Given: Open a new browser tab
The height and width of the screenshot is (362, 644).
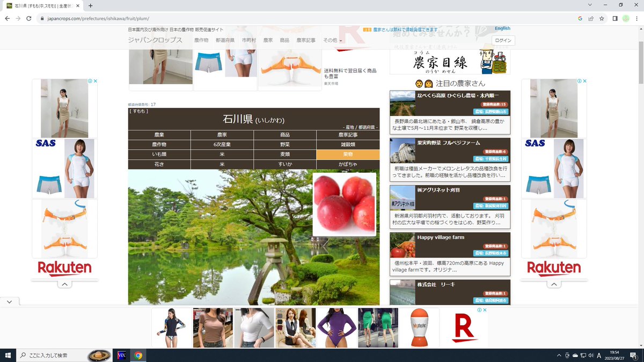Looking at the screenshot, I should point(90,5).
